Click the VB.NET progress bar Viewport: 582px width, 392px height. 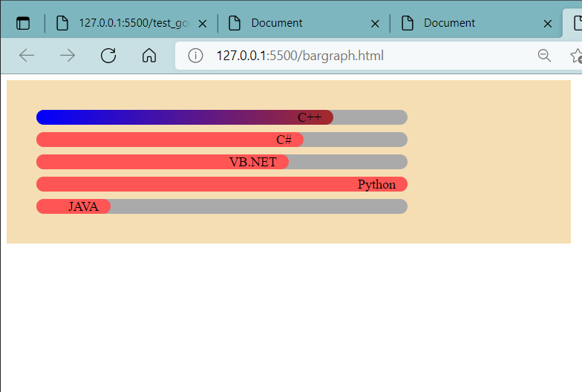click(x=163, y=162)
